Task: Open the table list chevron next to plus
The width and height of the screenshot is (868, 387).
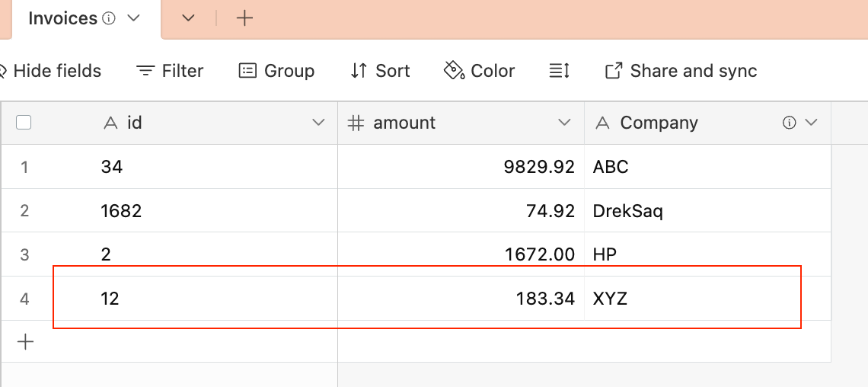Action: pyautogui.click(x=188, y=18)
